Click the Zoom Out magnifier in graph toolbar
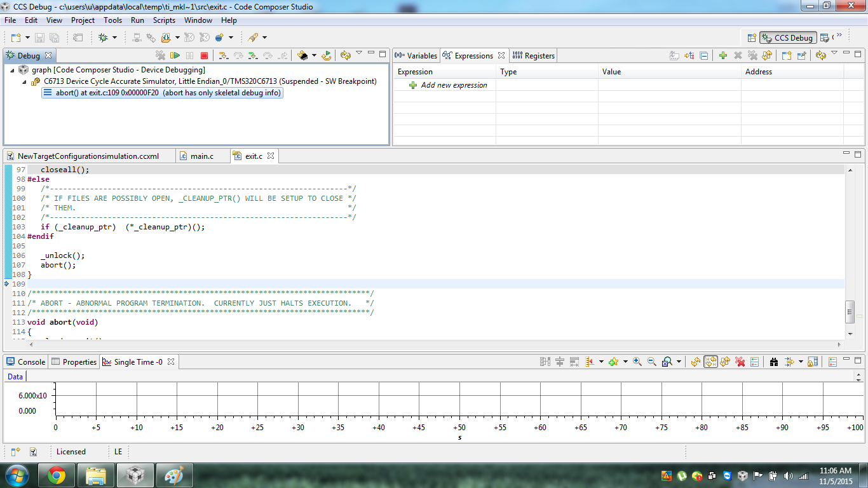 (x=651, y=362)
